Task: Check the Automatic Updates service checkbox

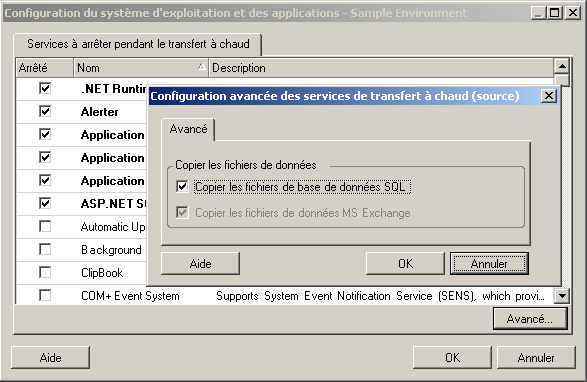Action: point(45,226)
